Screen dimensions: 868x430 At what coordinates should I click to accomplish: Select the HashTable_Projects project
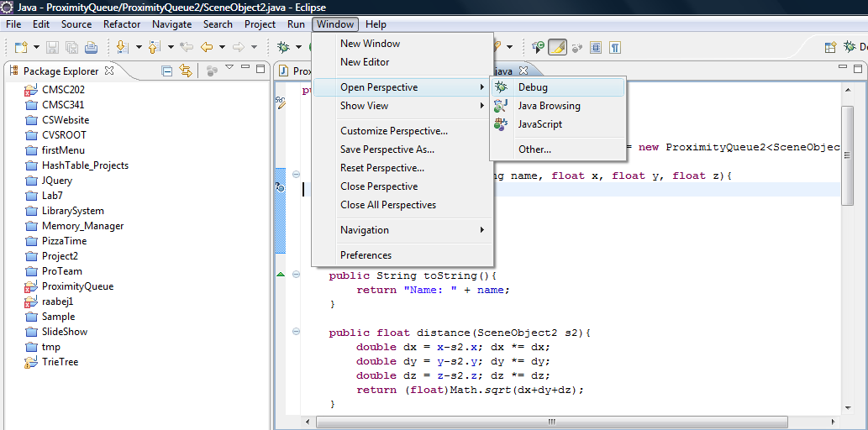[x=85, y=165]
